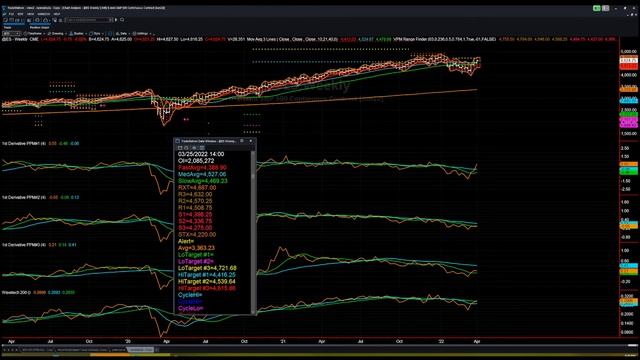
Task: Open the Style dropdown
Action: [96, 33]
